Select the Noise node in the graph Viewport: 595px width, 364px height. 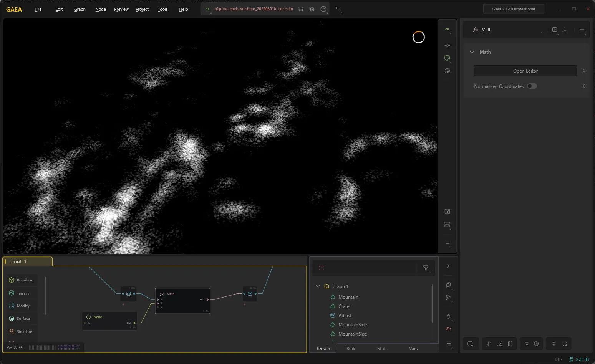pos(109,321)
